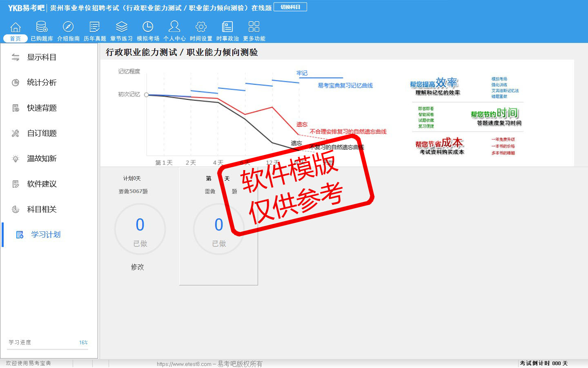Click the 切换科目 button
The image size is (588, 368).
tap(290, 7)
